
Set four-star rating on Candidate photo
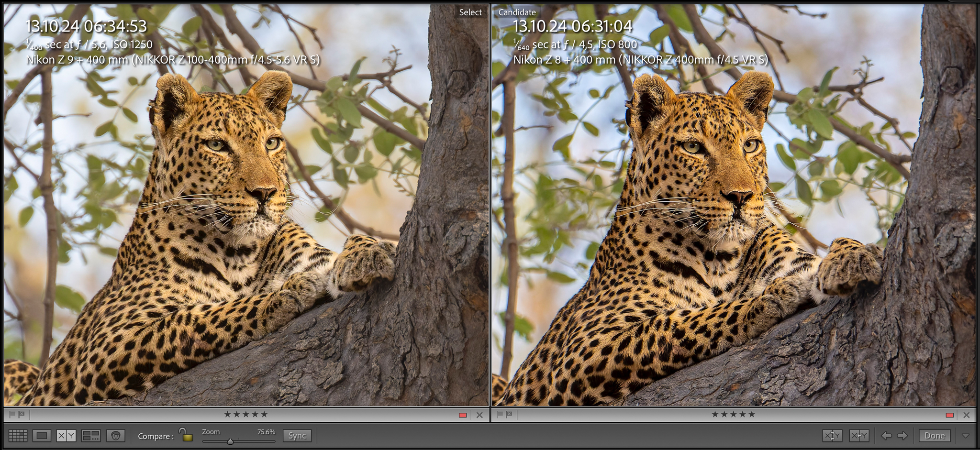click(742, 414)
